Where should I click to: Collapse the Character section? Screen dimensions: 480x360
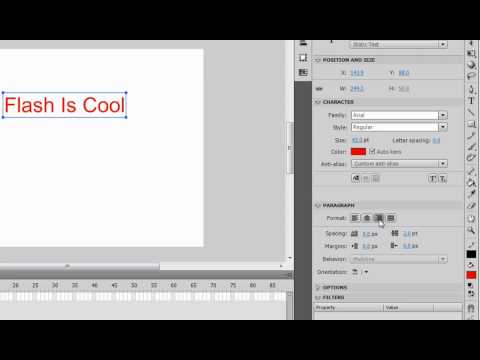[x=317, y=102]
